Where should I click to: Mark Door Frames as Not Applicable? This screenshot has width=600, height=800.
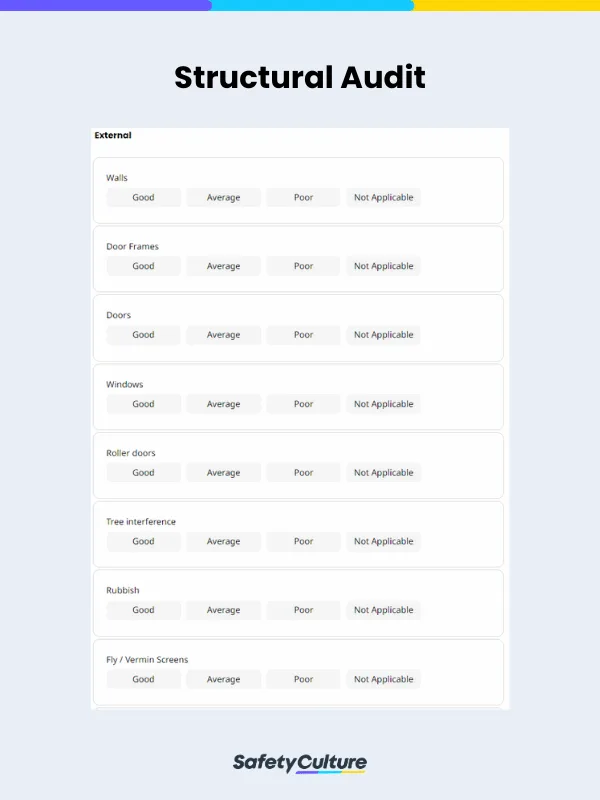click(x=383, y=267)
